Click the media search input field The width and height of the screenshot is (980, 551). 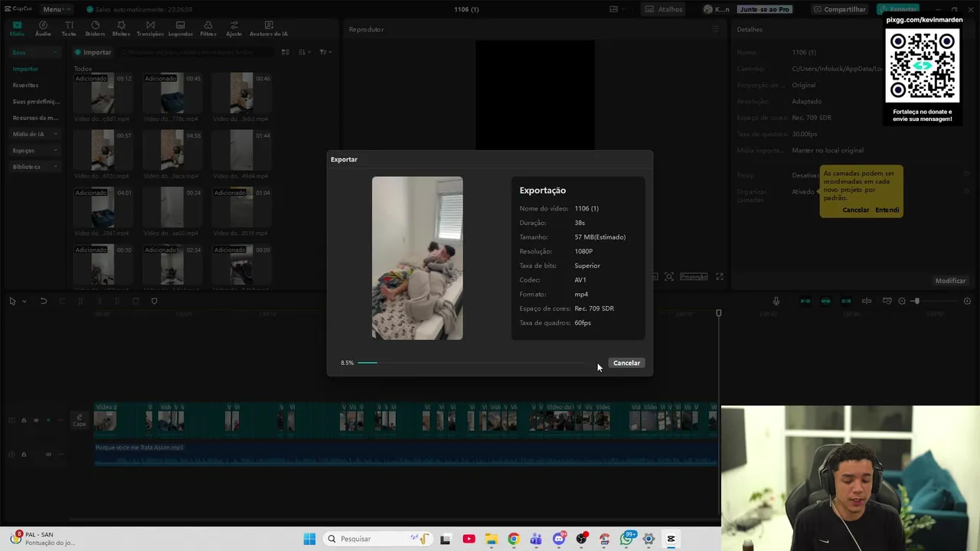[198, 52]
